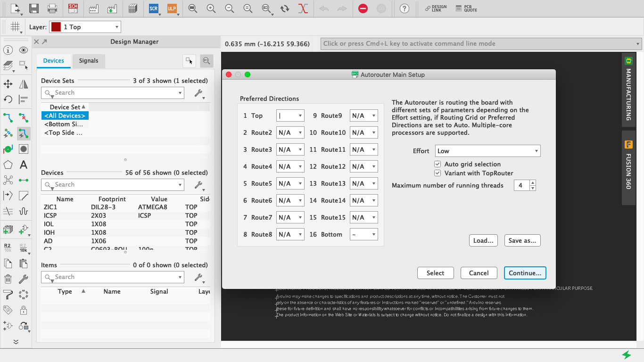Click the Load... button
The width and height of the screenshot is (644, 362).
(483, 240)
